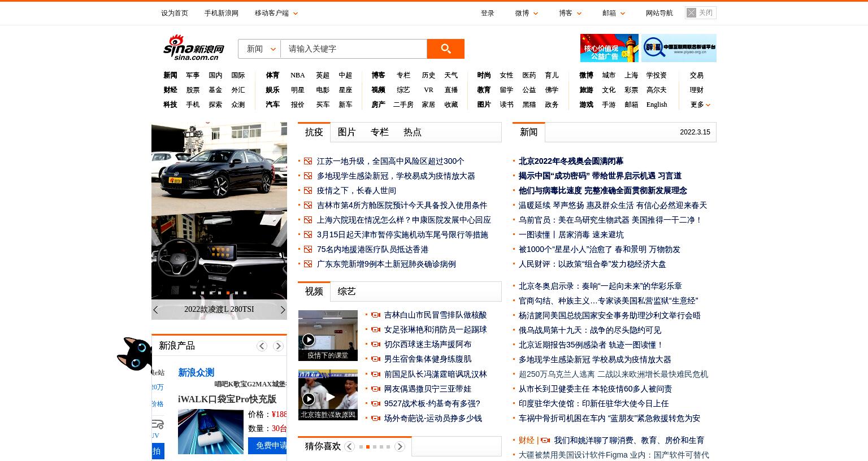Screen dimensions: 868x461
Task: Open the NBA navigation link
Action: 298,75
